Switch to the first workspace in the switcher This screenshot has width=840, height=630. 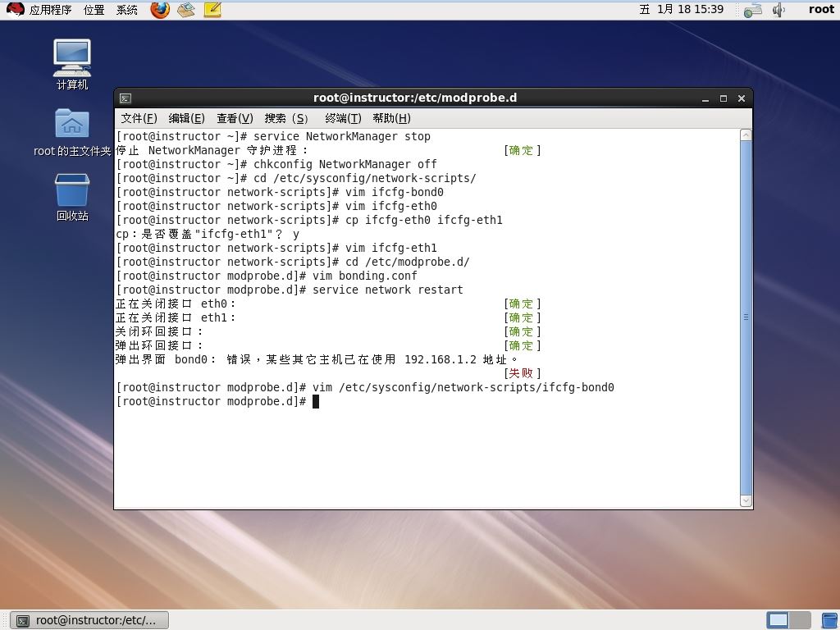(x=778, y=620)
